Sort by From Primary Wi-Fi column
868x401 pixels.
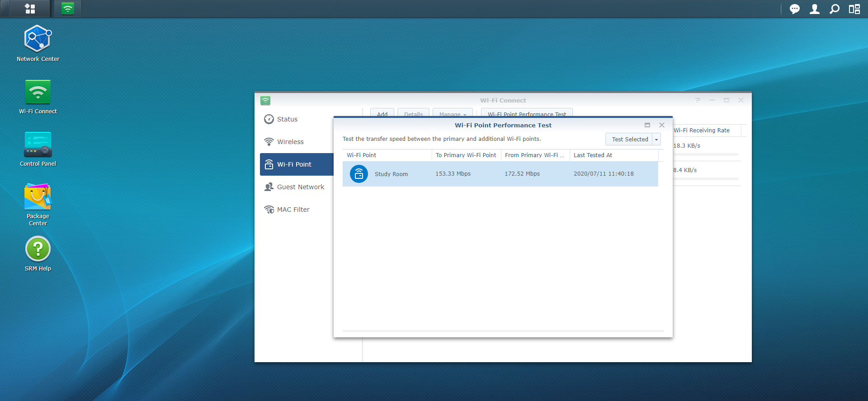[x=535, y=155]
